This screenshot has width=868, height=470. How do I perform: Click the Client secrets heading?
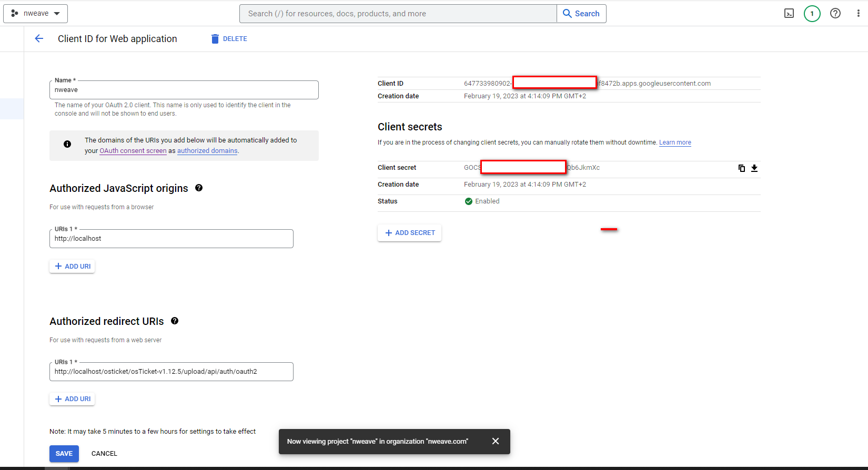click(x=410, y=127)
